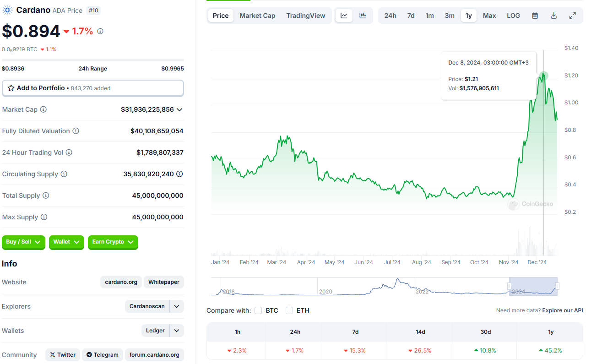Select the 7d time range
The width and height of the screenshot is (591, 364).
click(x=411, y=16)
